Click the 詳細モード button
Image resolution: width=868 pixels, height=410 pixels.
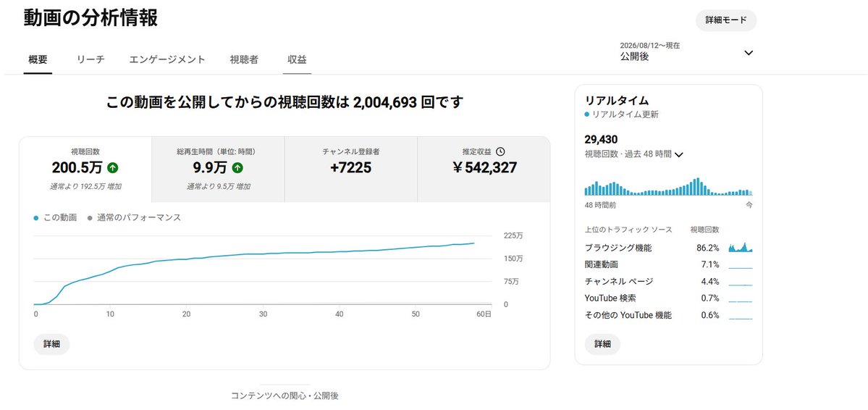[x=725, y=20]
